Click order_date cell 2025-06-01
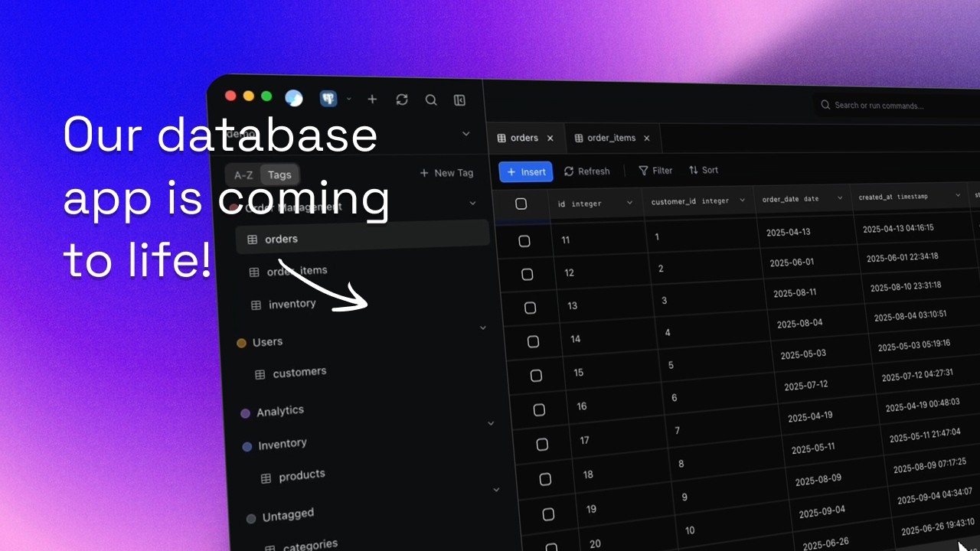 coord(792,262)
